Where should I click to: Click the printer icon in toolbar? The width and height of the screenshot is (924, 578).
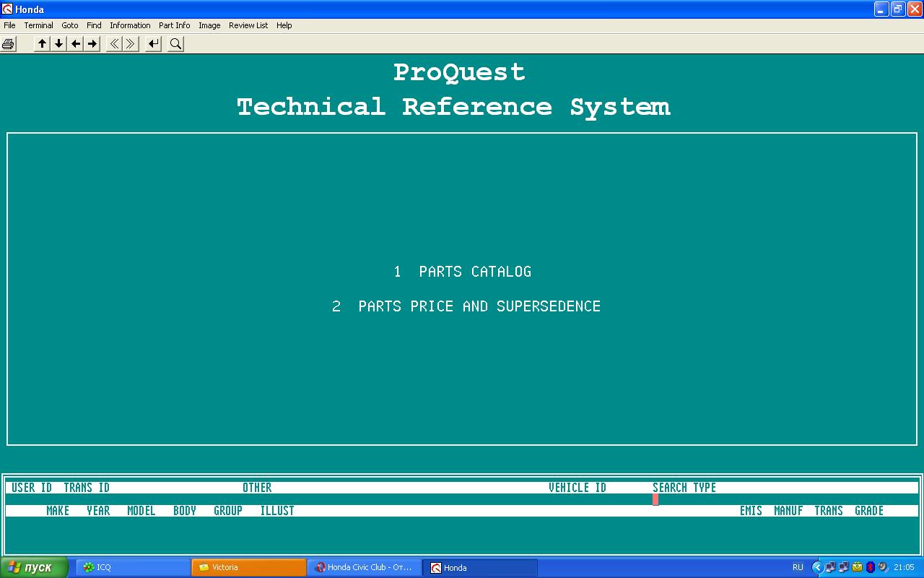tap(8, 44)
